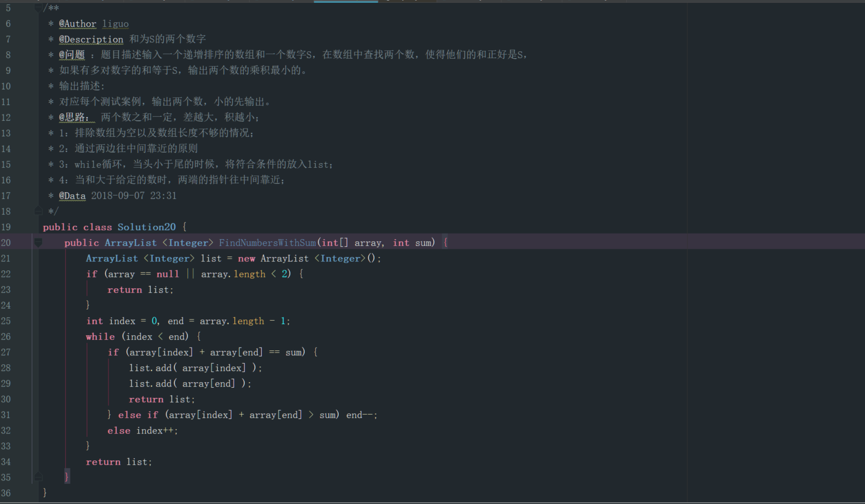Click '和为S的两个数字' description text
Viewport: 865px width, 504px height.
(168, 39)
